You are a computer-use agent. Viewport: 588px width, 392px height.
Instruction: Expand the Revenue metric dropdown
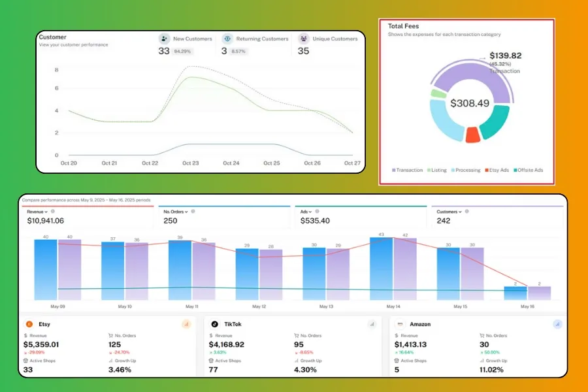point(37,212)
